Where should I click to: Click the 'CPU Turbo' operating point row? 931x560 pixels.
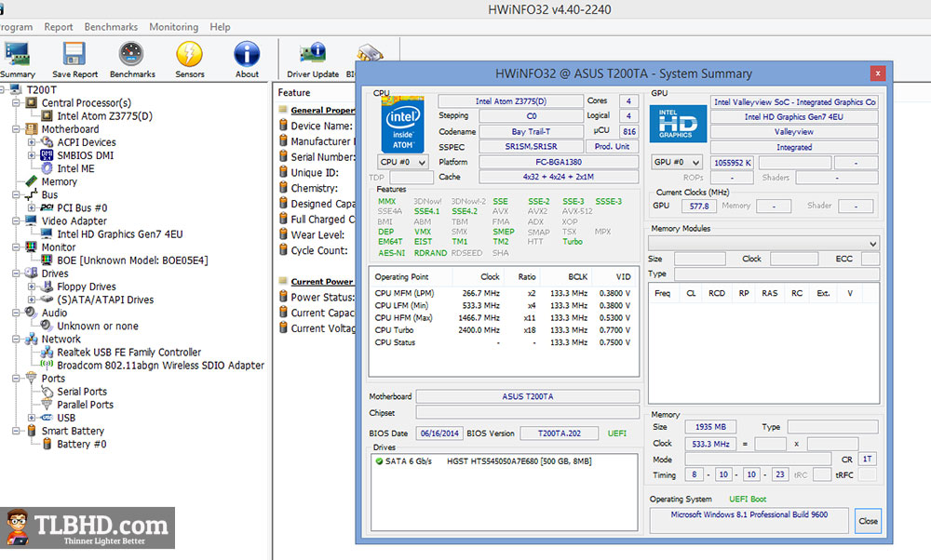pyautogui.click(x=503, y=330)
